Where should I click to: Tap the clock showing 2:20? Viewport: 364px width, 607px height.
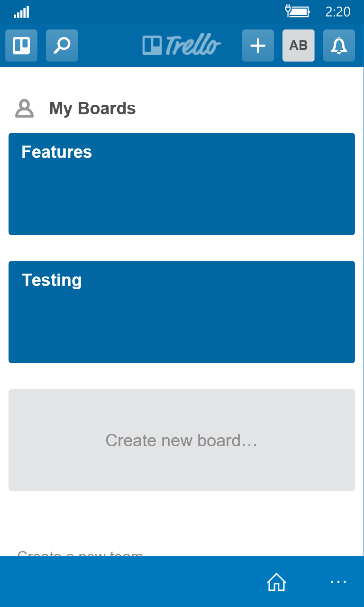point(337,12)
